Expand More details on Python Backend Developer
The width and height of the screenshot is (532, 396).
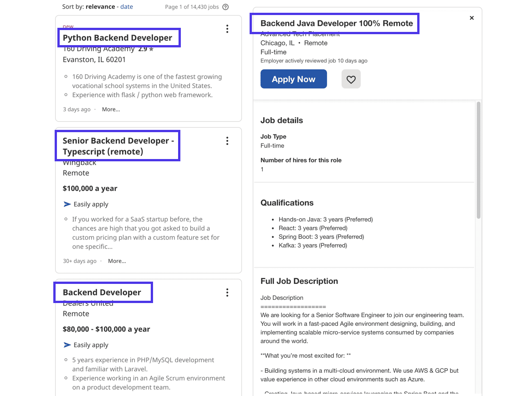[x=111, y=109]
